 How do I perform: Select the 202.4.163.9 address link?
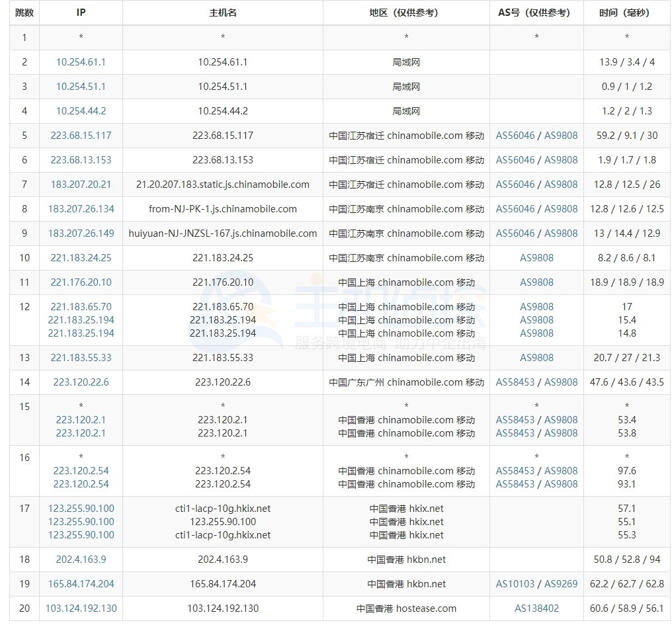tap(81, 560)
